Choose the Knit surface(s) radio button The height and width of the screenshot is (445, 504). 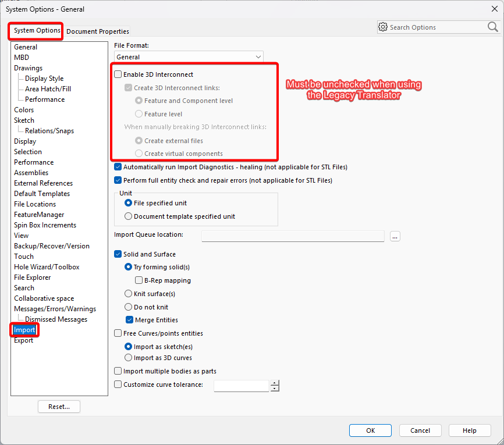tap(128, 294)
